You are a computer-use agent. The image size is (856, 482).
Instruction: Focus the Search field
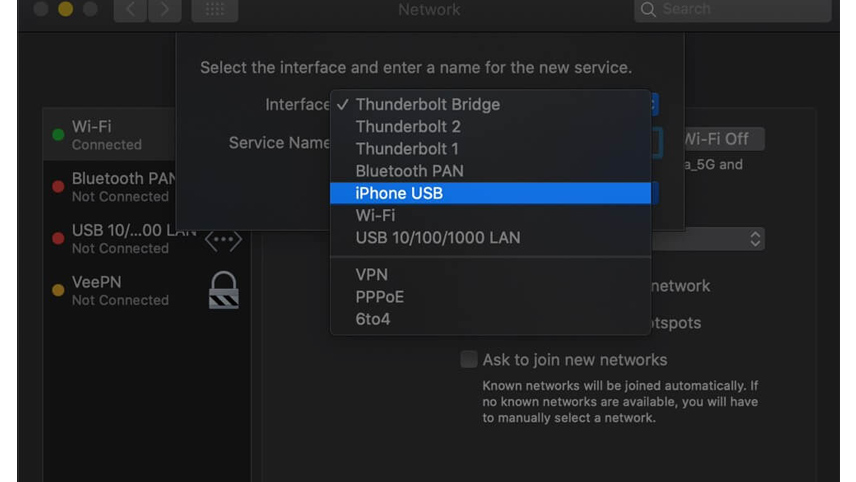(733, 10)
